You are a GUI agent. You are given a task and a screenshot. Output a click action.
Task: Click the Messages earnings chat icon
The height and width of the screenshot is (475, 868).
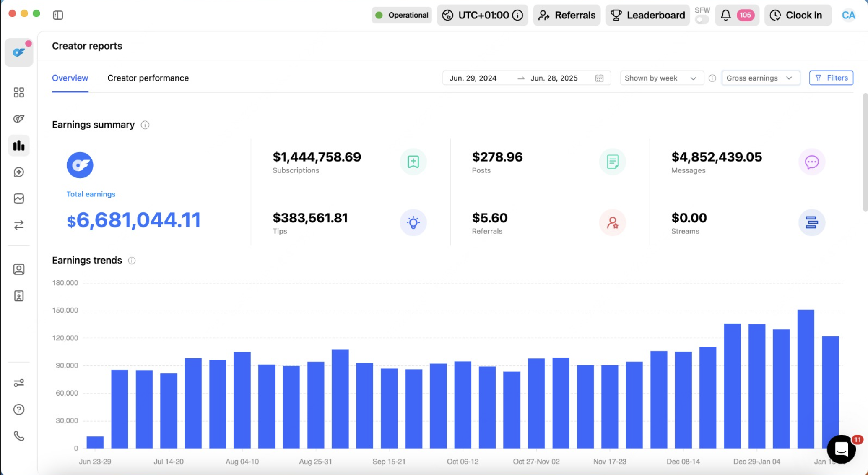point(811,162)
